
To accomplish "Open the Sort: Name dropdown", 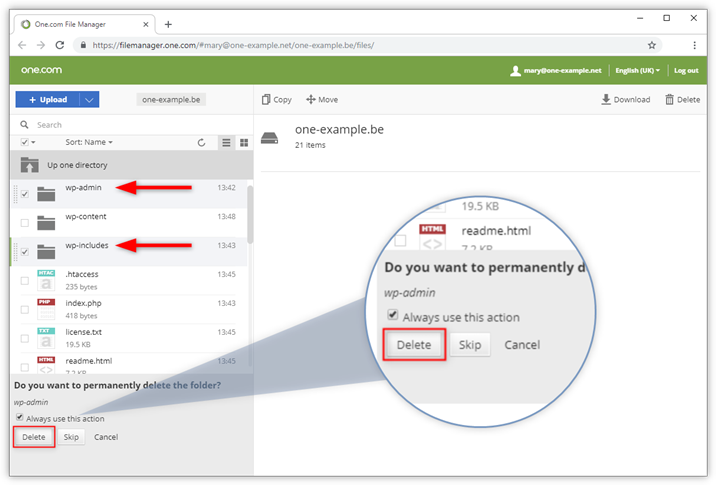I will (89, 142).
